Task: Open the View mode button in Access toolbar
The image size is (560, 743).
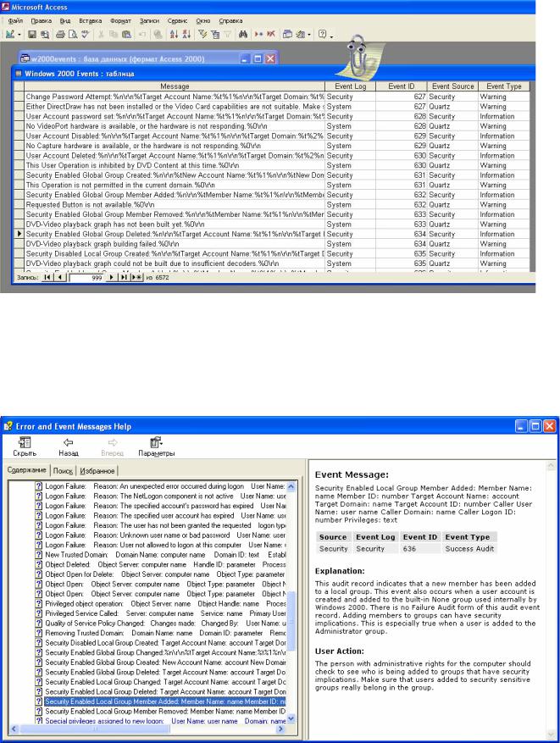Action: [9, 34]
